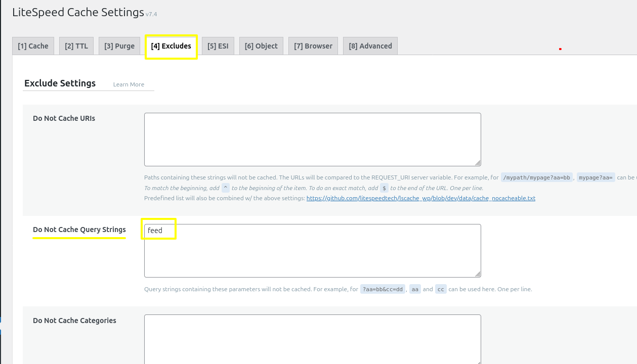Click inside the Do Not Cache URIs textarea

(x=312, y=139)
